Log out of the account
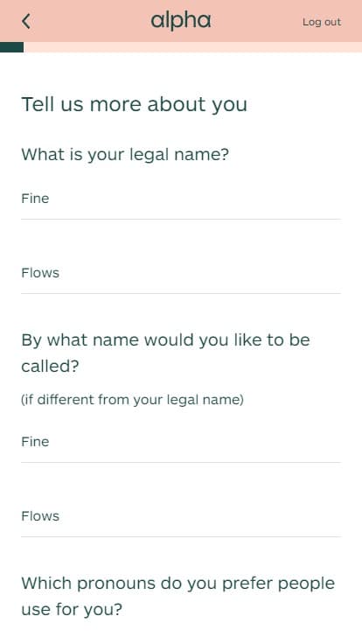The width and height of the screenshot is (362, 644). tap(322, 22)
